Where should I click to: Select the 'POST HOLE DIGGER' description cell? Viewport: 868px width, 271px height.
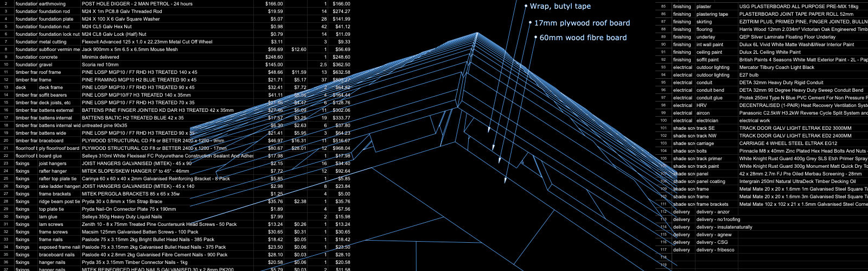point(137,4)
